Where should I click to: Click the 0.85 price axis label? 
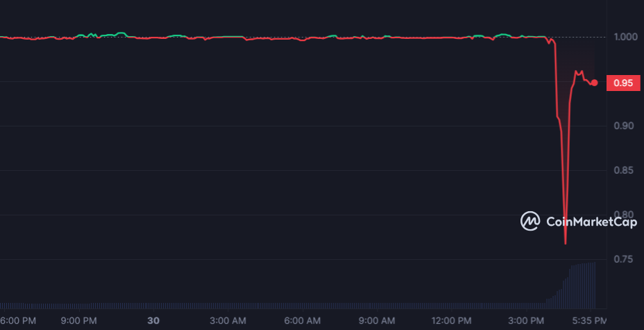coord(622,170)
